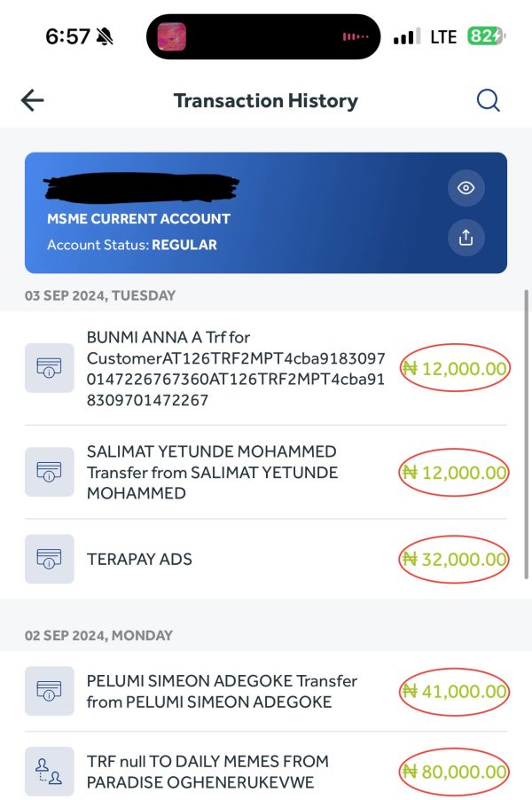Tap the battery indicator in status bar
532x800 pixels.
pos(486,36)
